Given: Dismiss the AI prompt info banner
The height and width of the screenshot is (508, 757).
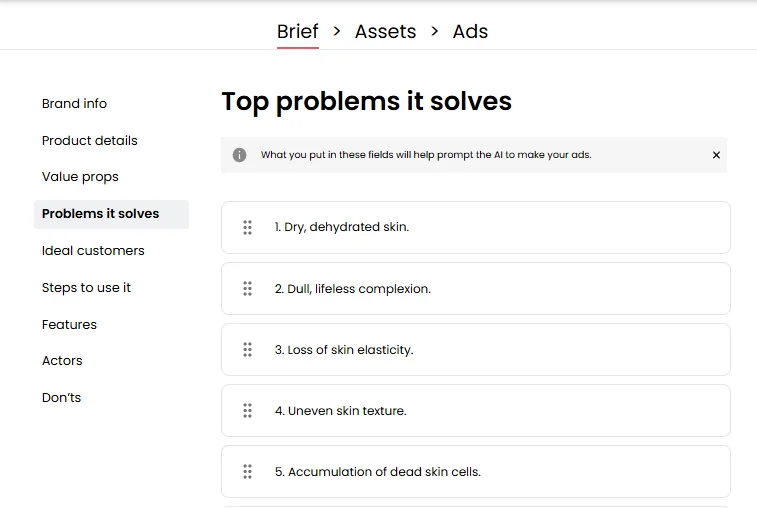Looking at the screenshot, I should (x=716, y=155).
